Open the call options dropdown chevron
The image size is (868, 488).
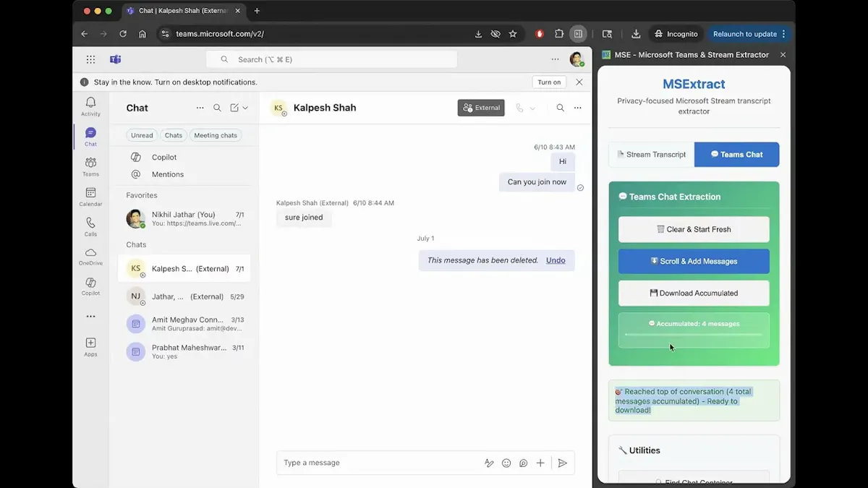point(533,108)
